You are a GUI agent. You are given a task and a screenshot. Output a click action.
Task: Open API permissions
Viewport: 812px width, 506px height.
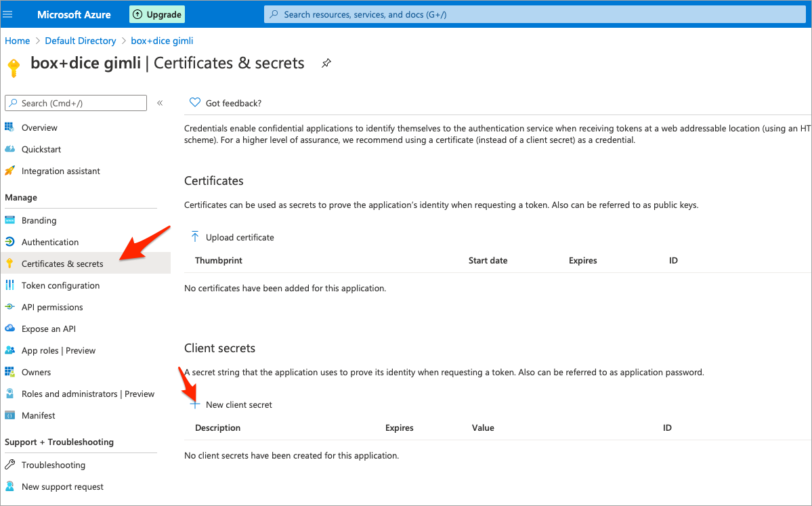[x=52, y=307]
